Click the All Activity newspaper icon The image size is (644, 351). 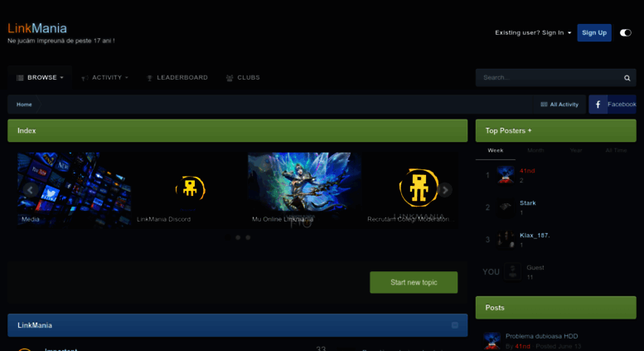click(544, 105)
